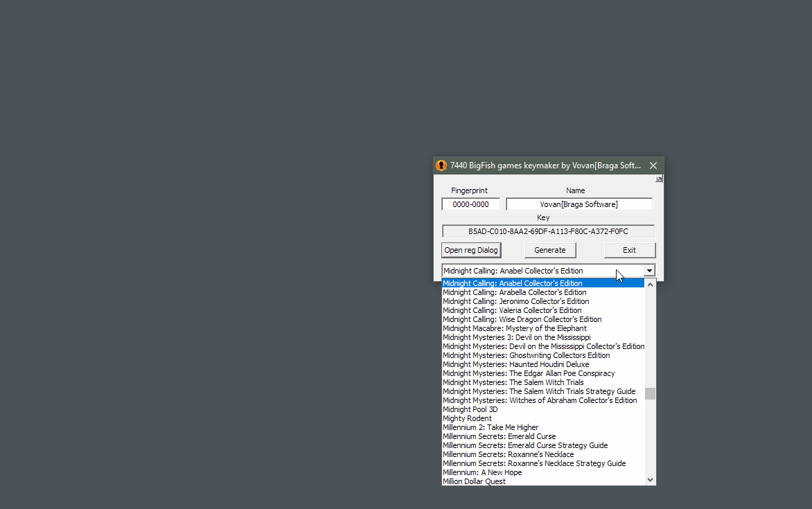The image size is (812, 509).
Task: Select Millennium Secrets: Roxanne's Necklace
Action: 542,454
